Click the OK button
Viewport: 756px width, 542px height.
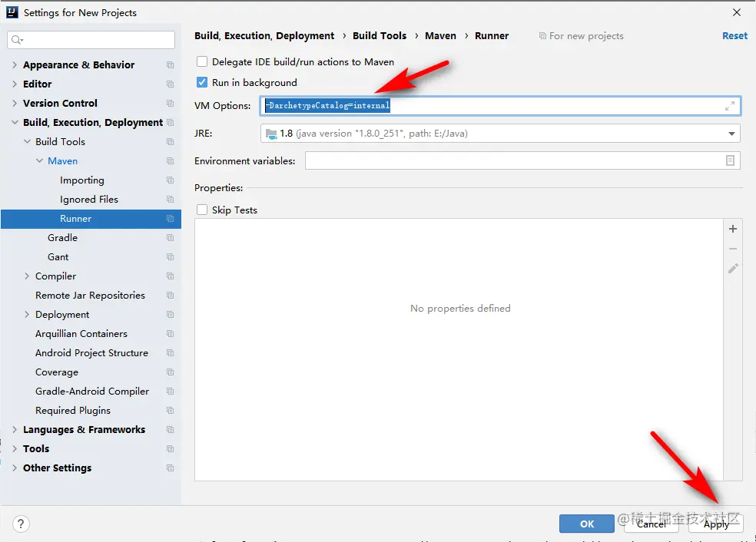pos(587,524)
